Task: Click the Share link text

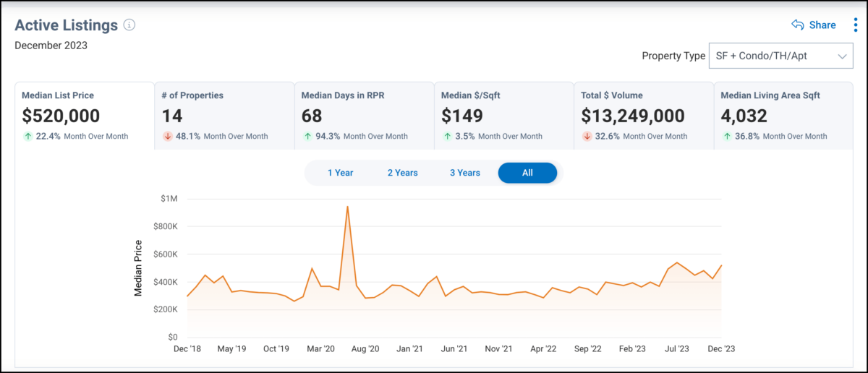Action: pos(822,25)
